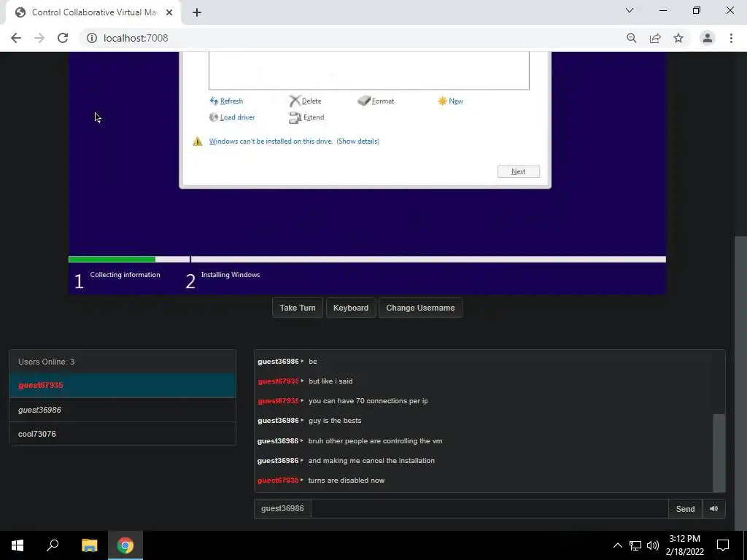The width and height of the screenshot is (747, 560).
Task: Click Delete in the Windows setup dialog
Action: 306,101
